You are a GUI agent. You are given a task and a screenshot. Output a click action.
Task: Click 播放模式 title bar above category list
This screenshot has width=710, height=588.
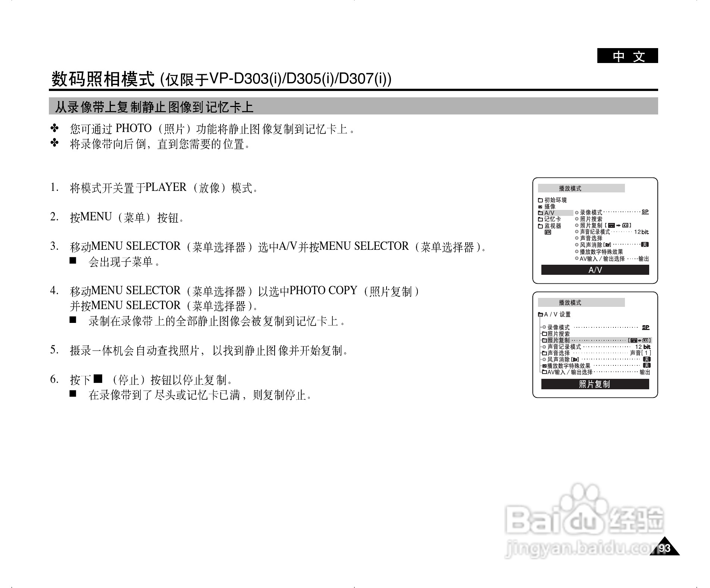[x=581, y=188]
